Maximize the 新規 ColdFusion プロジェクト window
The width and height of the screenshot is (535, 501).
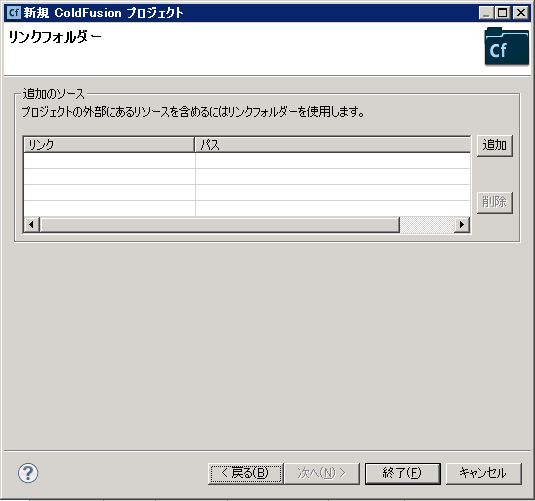click(x=503, y=13)
